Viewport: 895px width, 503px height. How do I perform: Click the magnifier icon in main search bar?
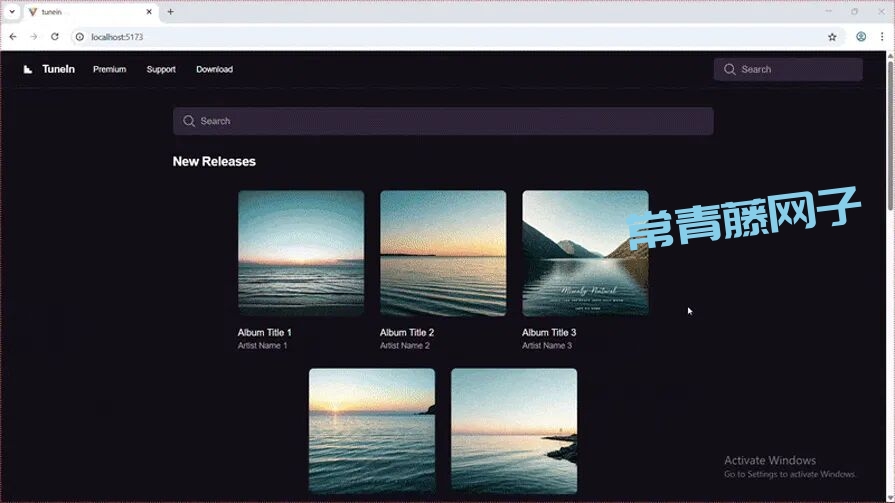click(x=189, y=121)
